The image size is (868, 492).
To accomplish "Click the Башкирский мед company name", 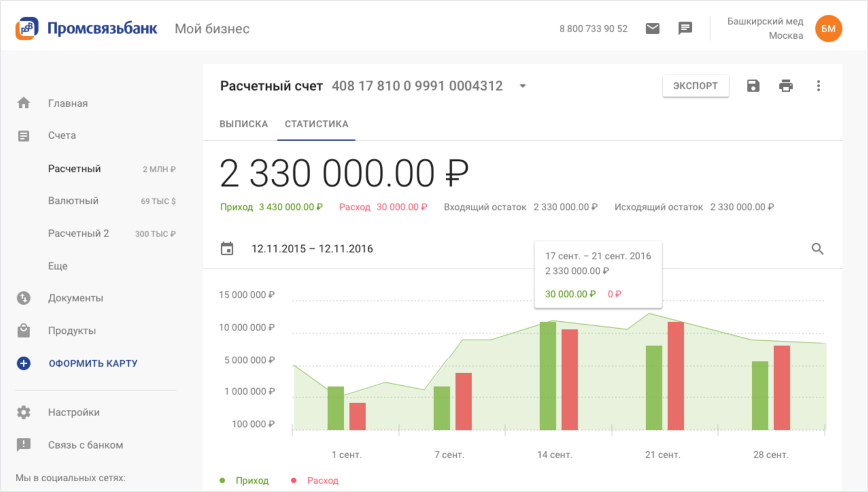I will pyautogui.click(x=765, y=21).
